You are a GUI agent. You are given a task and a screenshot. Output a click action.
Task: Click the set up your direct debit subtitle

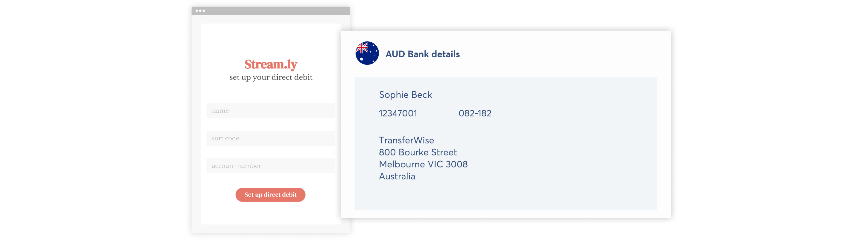[271, 77]
